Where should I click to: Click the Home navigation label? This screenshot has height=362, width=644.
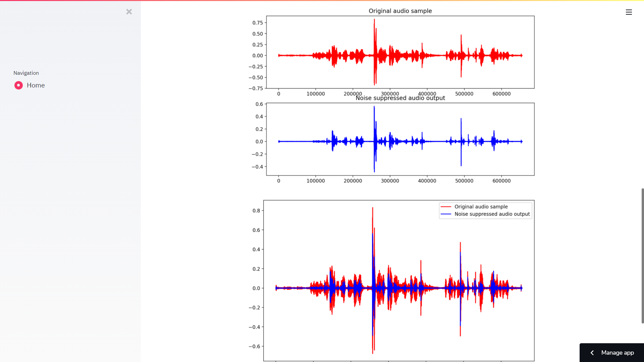coord(36,85)
